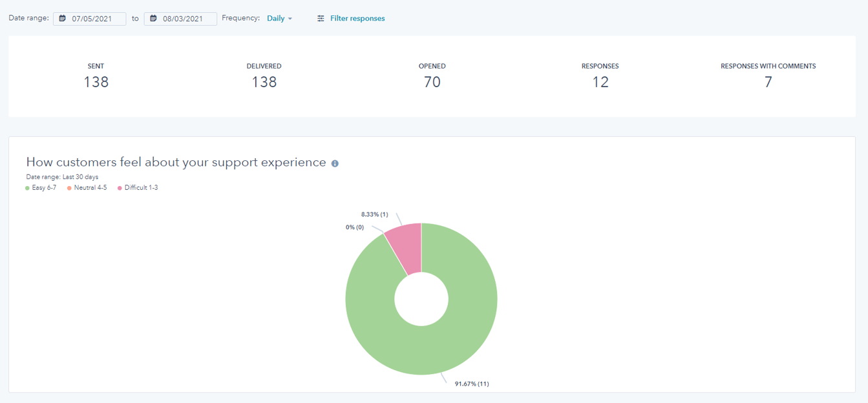The width and height of the screenshot is (868, 403).
Task: Select the Responses count of 12
Action: click(600, 82)
